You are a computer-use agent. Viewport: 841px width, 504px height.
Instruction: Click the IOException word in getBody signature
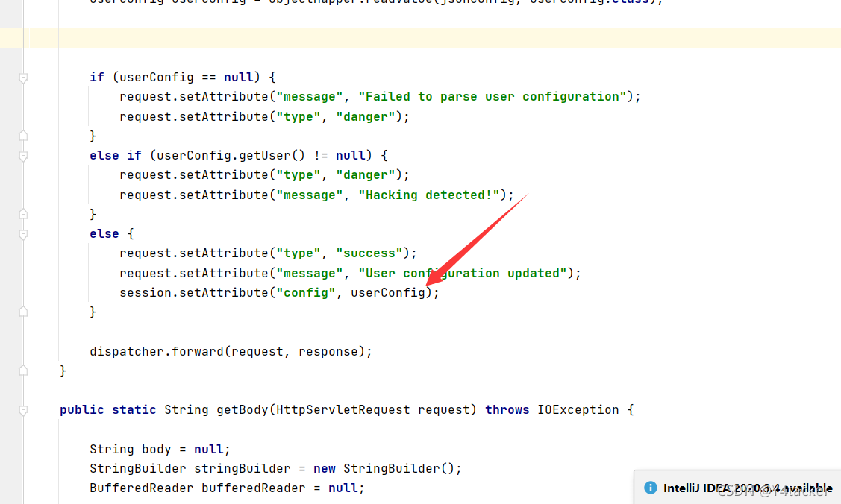[x=578, y=410]
